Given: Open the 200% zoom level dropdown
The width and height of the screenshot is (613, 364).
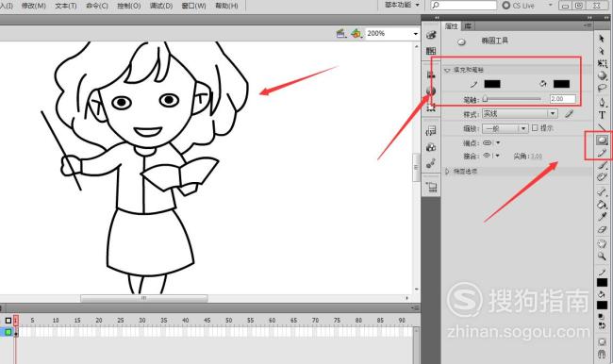Looking at the screenshot, I should click(392, 34).
